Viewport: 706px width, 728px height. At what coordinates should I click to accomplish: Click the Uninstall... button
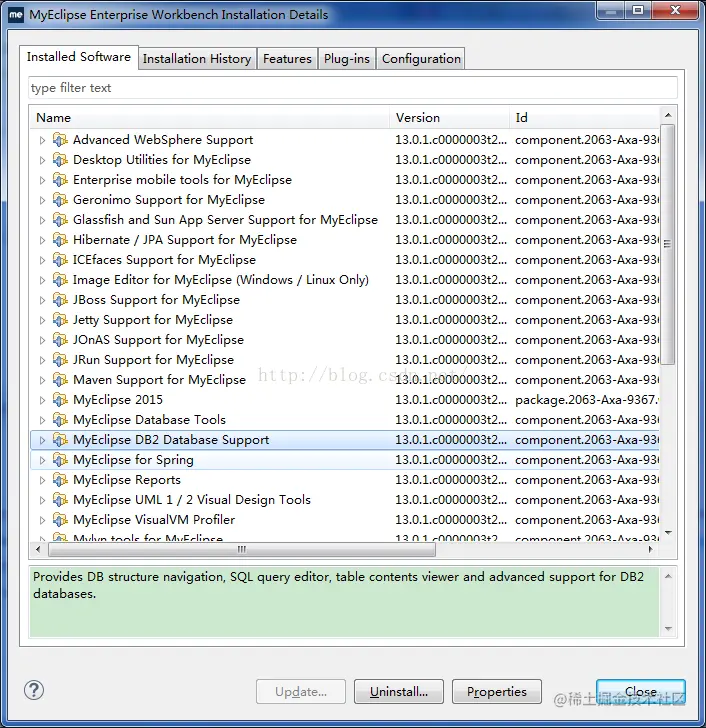tap(399, 691)
